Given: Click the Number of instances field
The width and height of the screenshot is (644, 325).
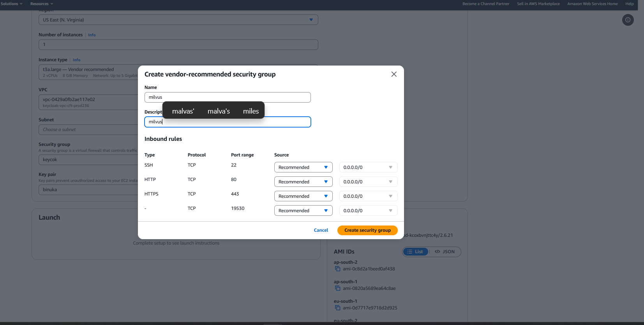Looking at the screenshot, I should pos(178,44).
